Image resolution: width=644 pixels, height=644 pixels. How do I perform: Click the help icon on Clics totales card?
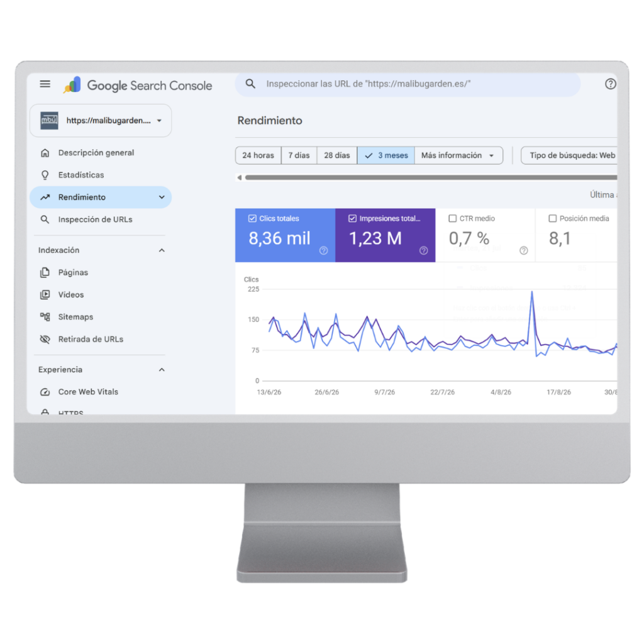point(324,250)
